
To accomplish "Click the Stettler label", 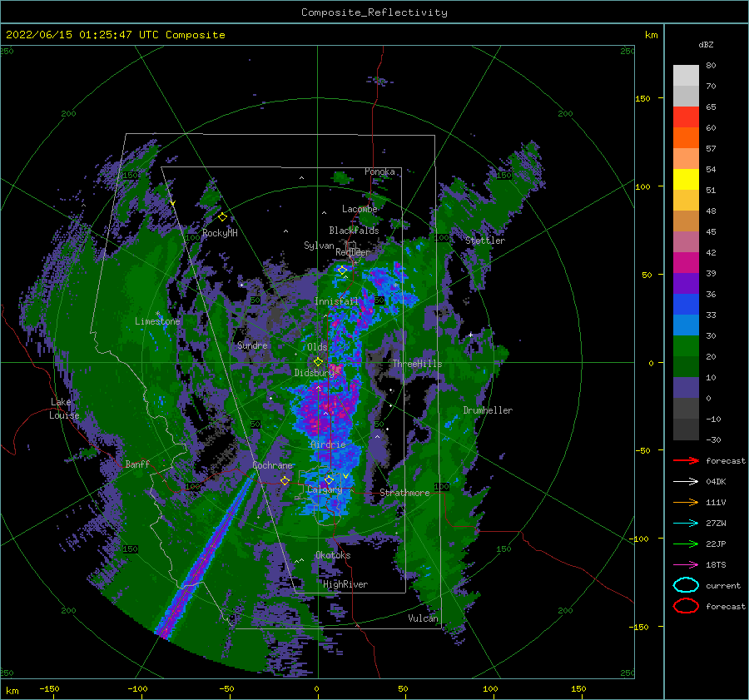I will point(485,241).
